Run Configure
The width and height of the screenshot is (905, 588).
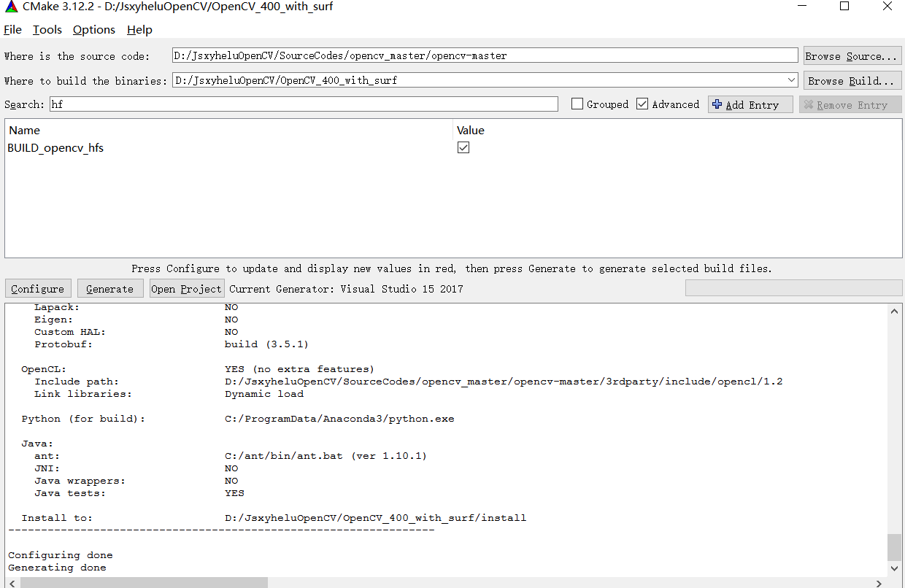(x=38, y=288)
